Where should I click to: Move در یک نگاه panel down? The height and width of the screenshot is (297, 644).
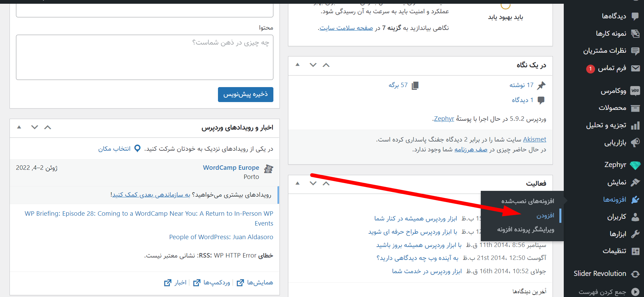click(x=313, y=65)
